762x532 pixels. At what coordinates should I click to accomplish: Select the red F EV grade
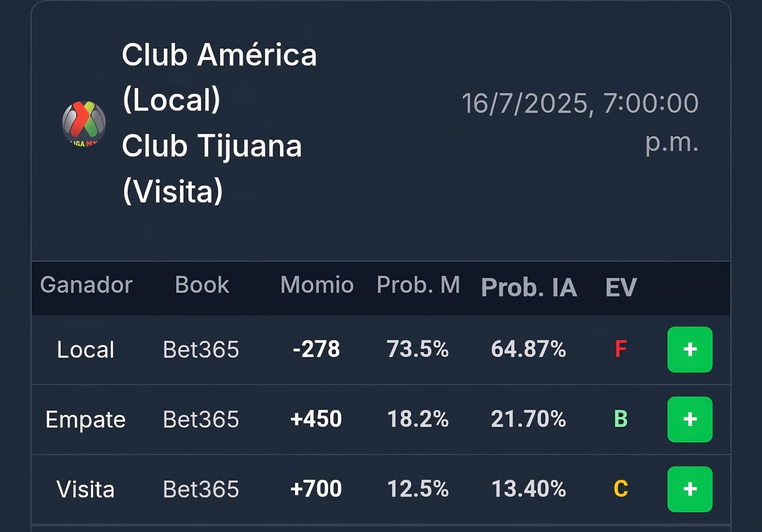(621, 349)
